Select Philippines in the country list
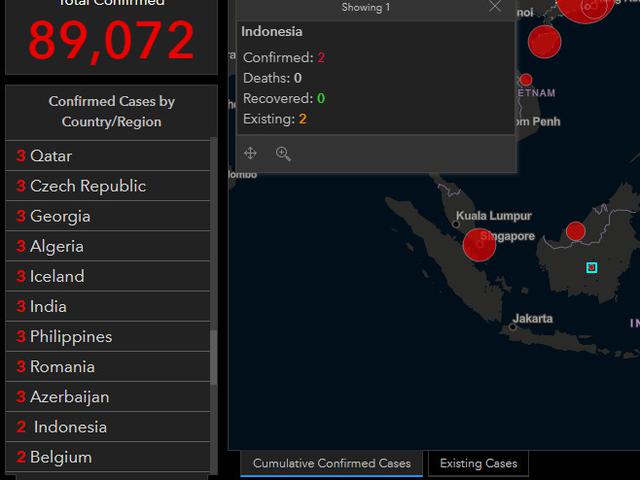Screen dimensions: 640x480 pos(108,337)
